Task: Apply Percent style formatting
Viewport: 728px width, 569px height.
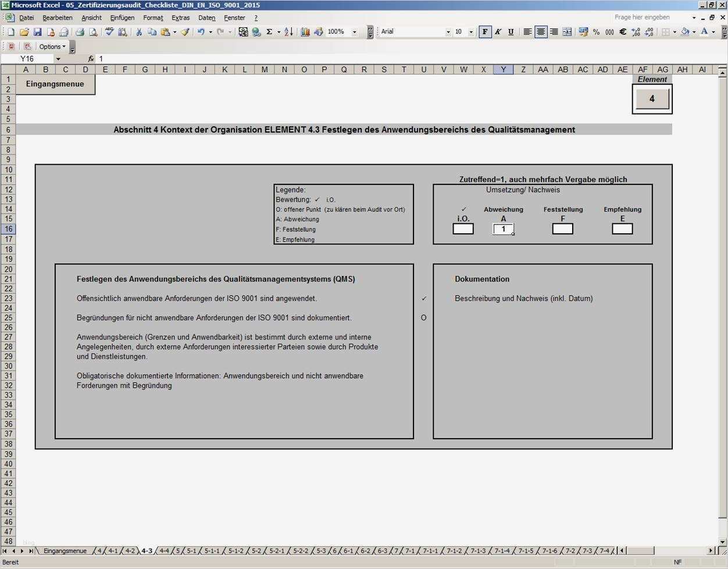Action: point(597,32)
